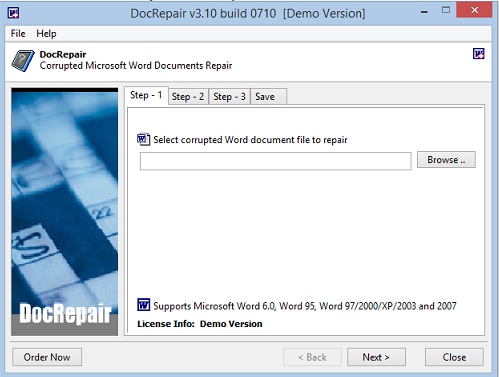Switch to the Step - 2 tab
The height and width of the screenshot is (377, 499).
click(x=188, y=97)
